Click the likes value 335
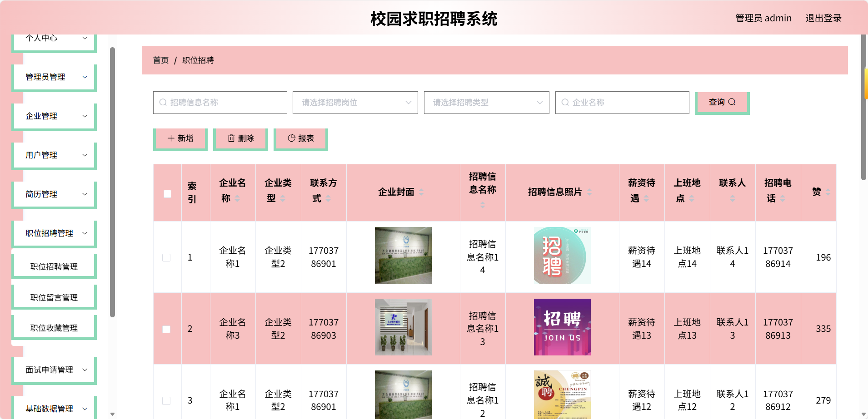 (x=823, y=329)
